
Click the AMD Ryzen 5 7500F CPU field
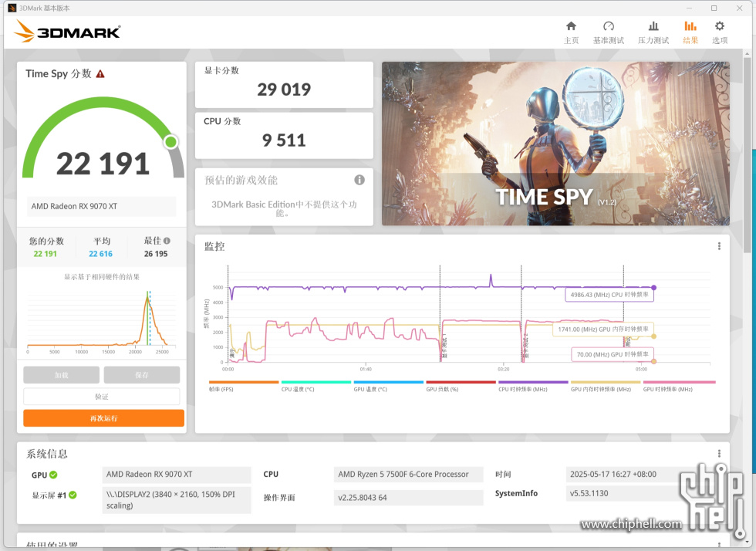408,475
